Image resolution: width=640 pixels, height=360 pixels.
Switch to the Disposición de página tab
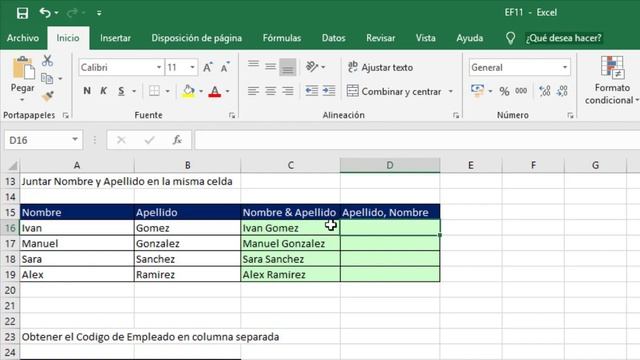click(x=197, y=38)
